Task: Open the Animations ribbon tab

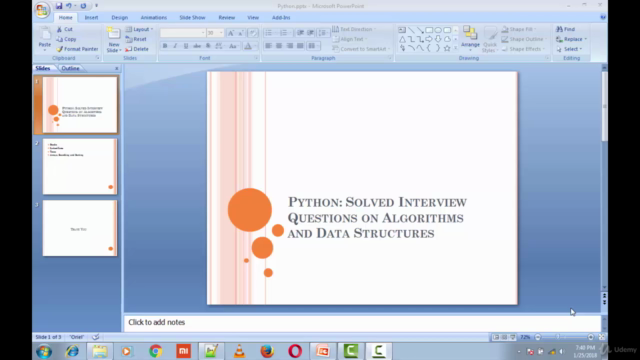Action: click(x=154, y=18)
